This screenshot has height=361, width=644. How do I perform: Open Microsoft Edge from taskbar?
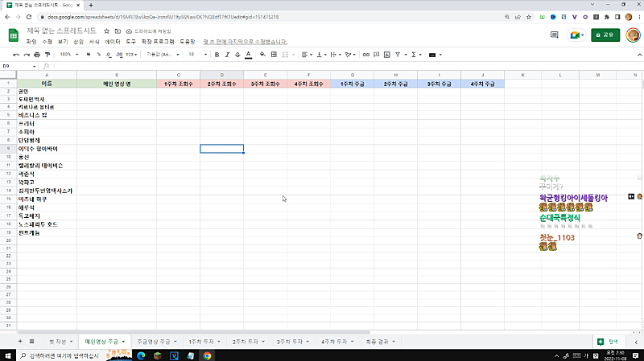click(x=142, y=355)
